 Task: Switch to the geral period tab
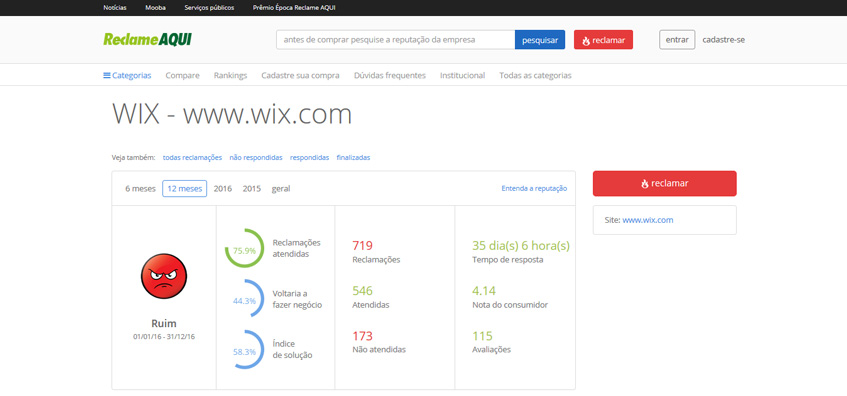[x=281, y=189]
